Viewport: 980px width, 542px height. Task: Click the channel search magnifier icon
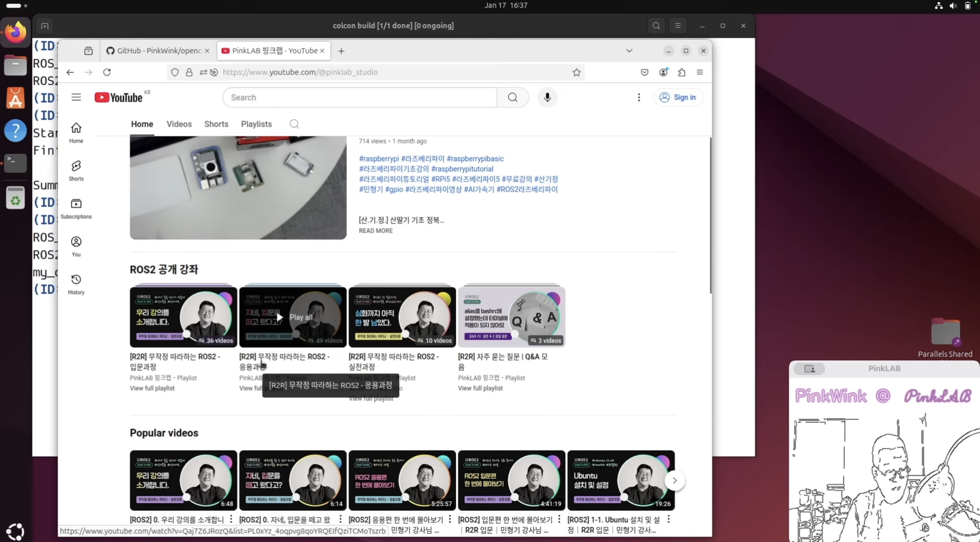point(294,124)
